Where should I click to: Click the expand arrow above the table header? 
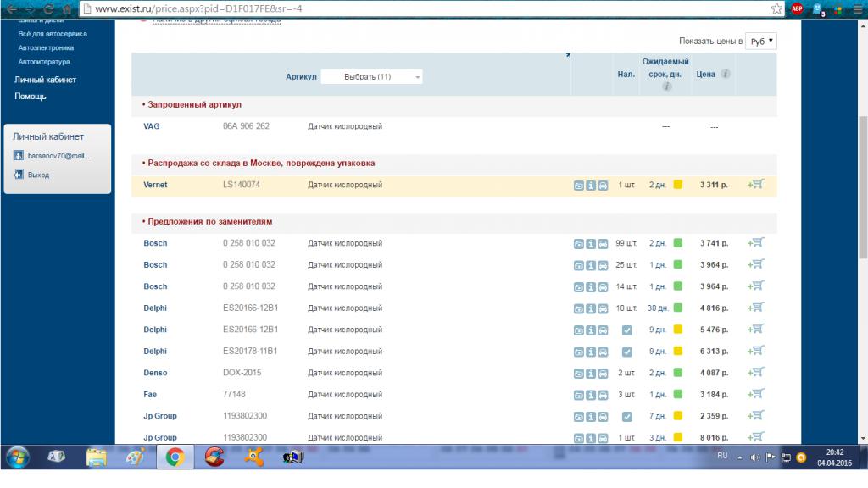(x=568, y=55)
